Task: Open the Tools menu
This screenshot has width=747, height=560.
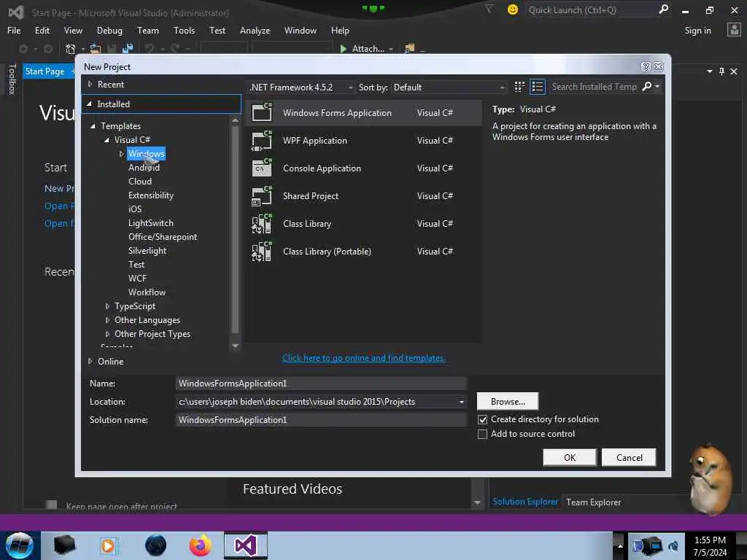Action: click(x=184, y=31)
